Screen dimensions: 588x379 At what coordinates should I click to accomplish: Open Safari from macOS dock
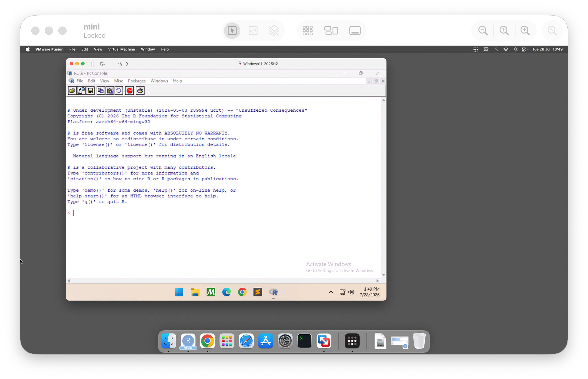point(246,341)
